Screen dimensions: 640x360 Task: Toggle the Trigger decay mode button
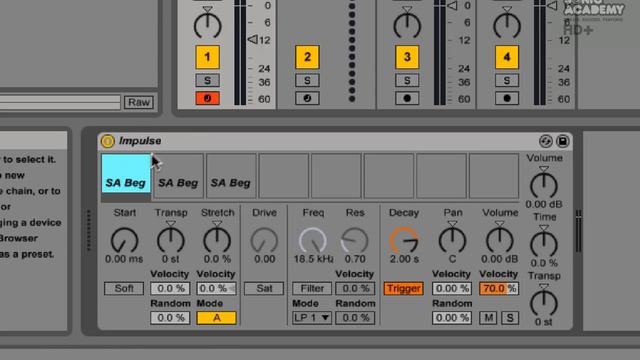pyautogui.click(x=403, y=289)
